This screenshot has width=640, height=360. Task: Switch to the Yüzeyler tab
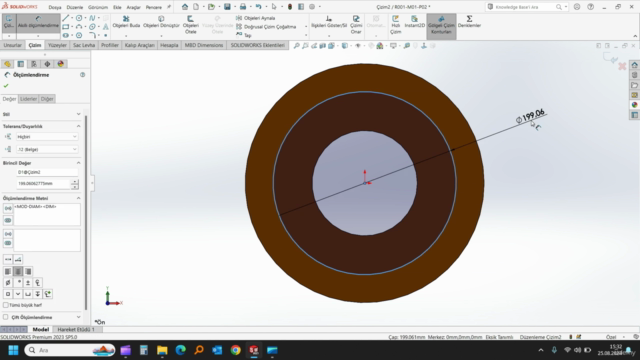[x=57, y=45]
